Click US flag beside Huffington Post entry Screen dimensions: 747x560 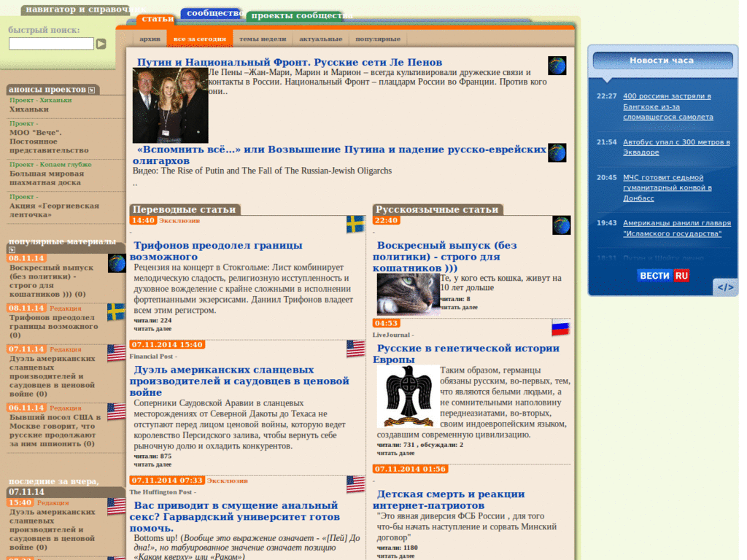(355, 485)
